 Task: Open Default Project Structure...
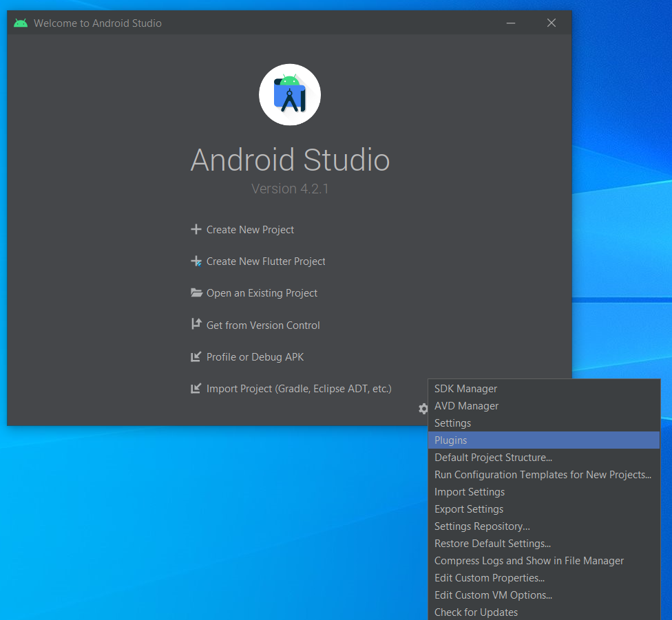coord(544,458)
